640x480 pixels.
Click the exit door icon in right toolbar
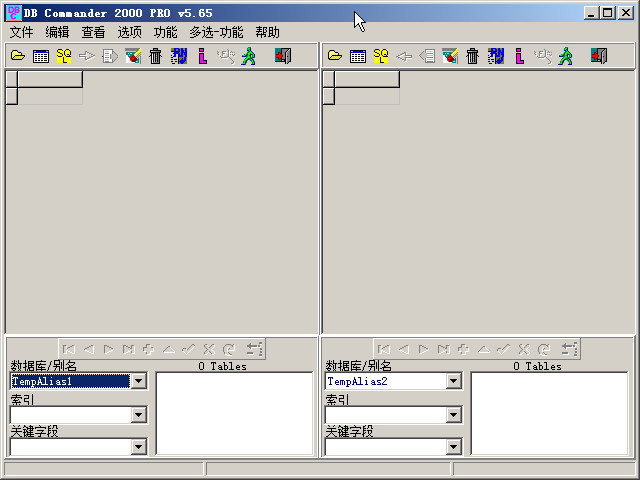[x=599, y=56]
